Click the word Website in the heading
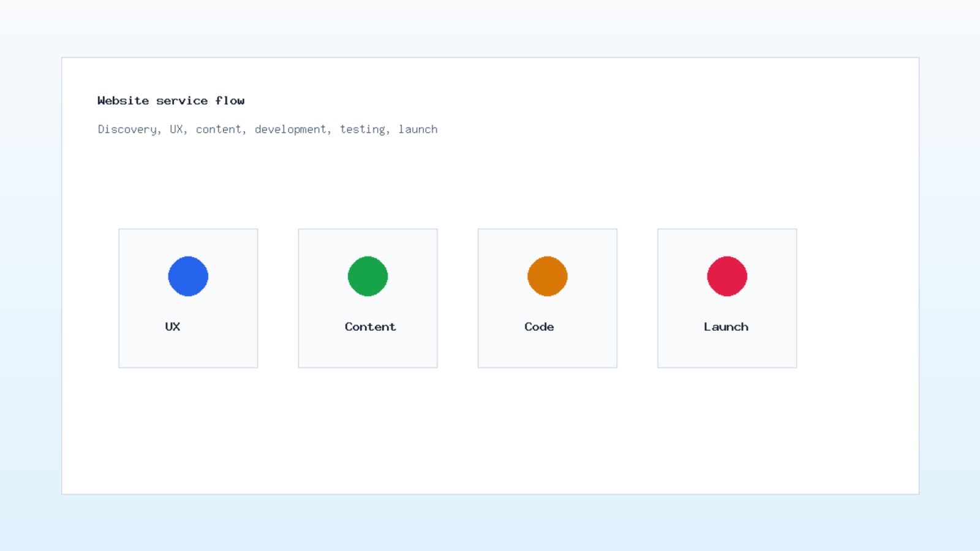The image size is (980, 551). (x=123, y=100)
